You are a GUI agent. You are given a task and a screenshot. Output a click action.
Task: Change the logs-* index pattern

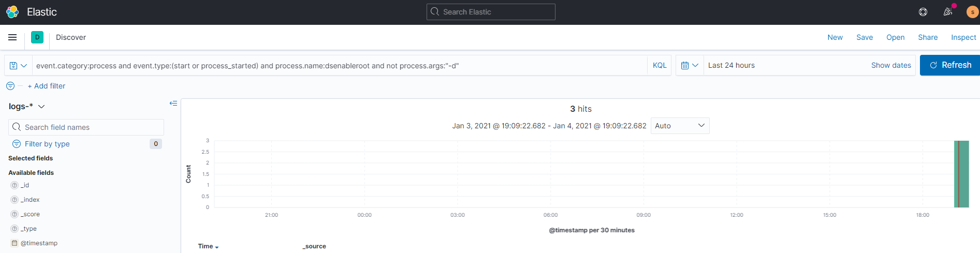(x=27, y=106)
